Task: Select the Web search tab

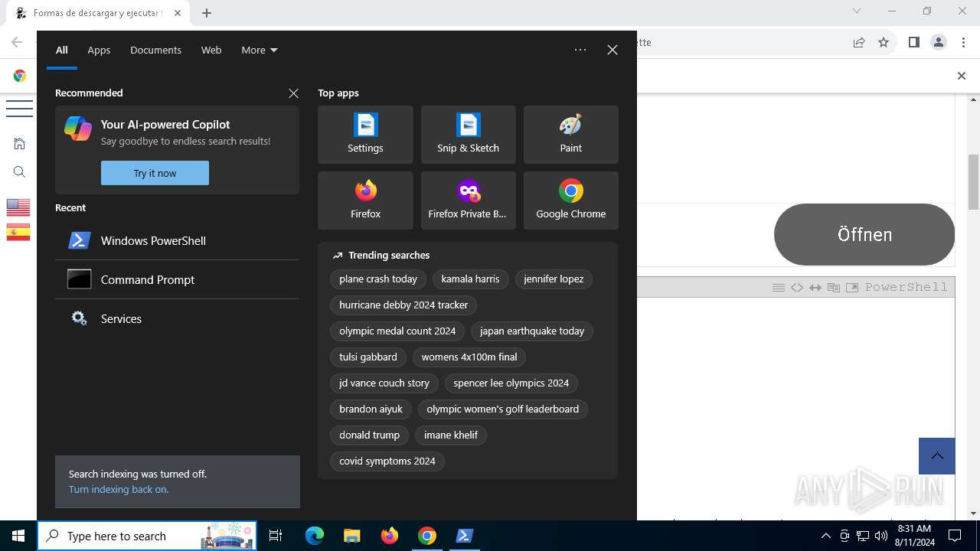Action: 211,50
